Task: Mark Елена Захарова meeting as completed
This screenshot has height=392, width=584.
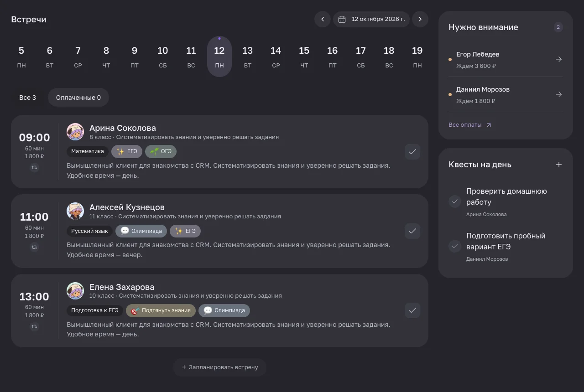Action: 412,310
